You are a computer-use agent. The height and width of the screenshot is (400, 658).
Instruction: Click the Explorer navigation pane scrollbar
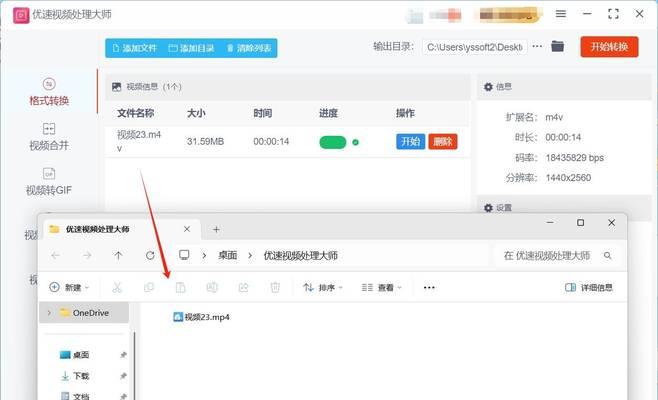tap(135, 365)
